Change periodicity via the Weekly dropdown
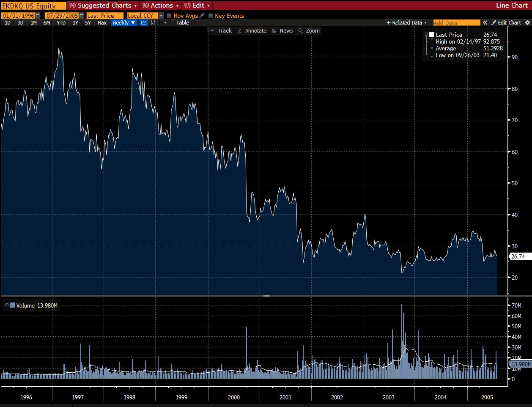 tap(124, 23)
